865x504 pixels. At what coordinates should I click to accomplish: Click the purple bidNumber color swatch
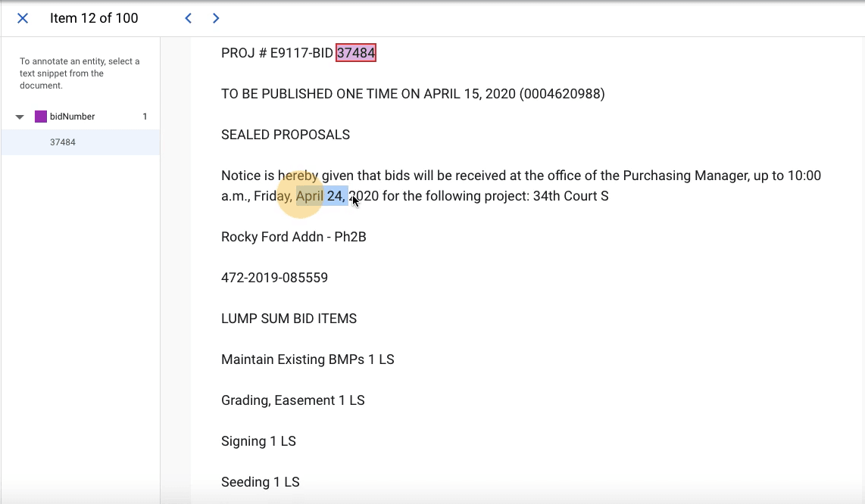(x=41, y=117)
